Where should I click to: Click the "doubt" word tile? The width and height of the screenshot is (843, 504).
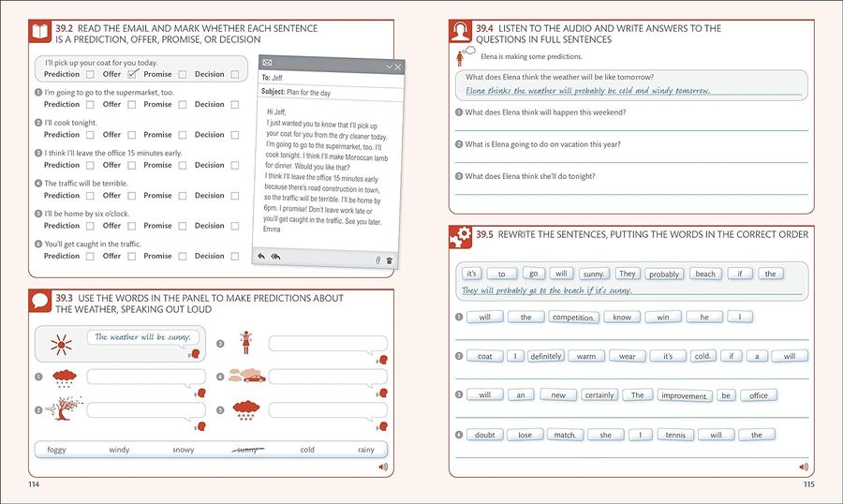tap(485, 435)
